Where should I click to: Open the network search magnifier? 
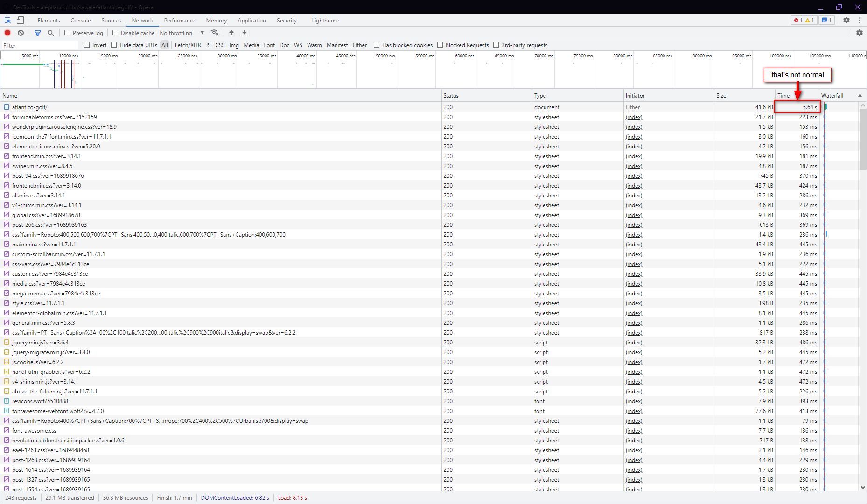(51, 33)
